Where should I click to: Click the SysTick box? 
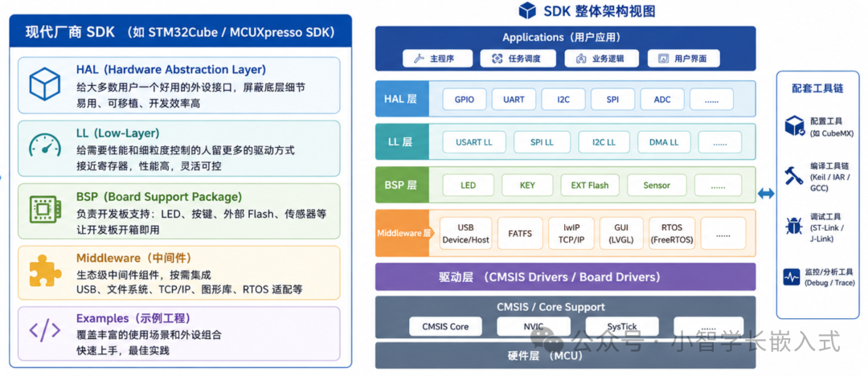click(621, 326)
